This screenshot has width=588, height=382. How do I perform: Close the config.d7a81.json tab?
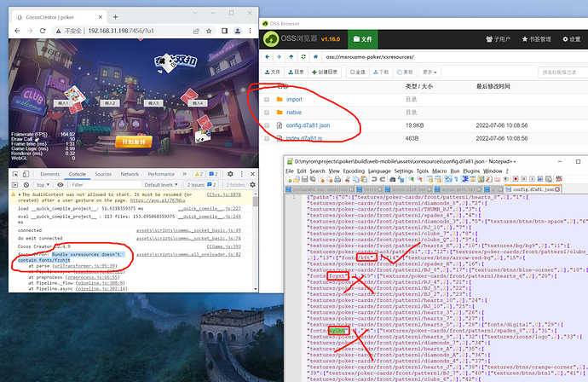coord(557,189)
